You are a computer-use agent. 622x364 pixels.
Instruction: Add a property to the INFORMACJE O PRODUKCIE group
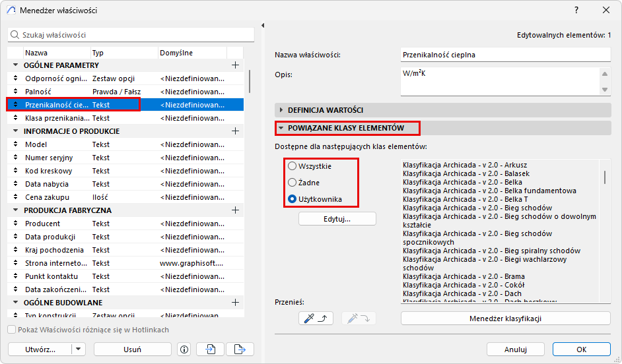(235, 131)
